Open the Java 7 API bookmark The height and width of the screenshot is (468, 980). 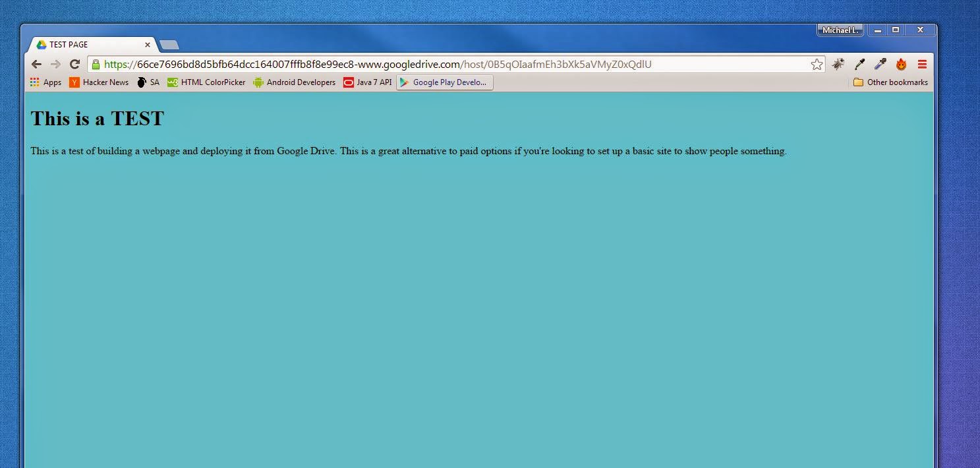(x=348, y=82)
